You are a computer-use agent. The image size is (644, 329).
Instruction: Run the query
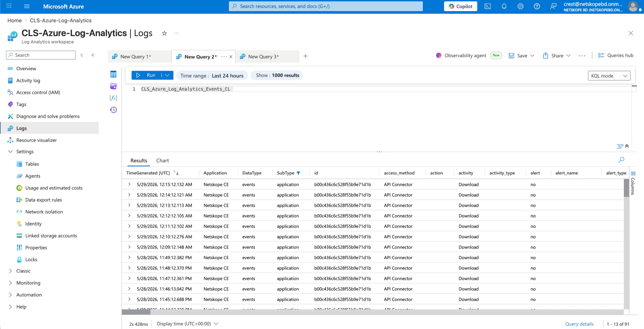(147, 75)
